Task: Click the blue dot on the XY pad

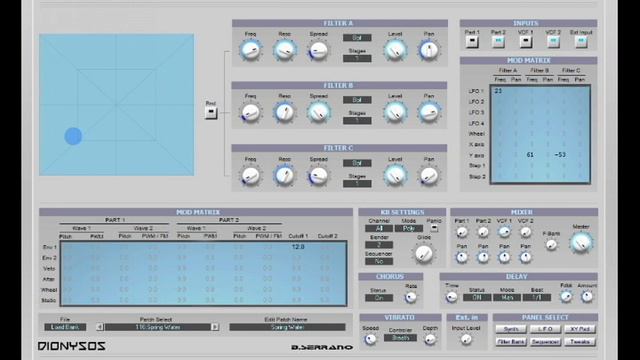Action: pos(73,136)
